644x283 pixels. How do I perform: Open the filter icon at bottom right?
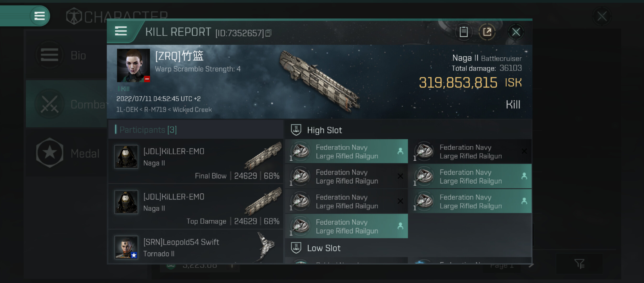coord(579,264)
